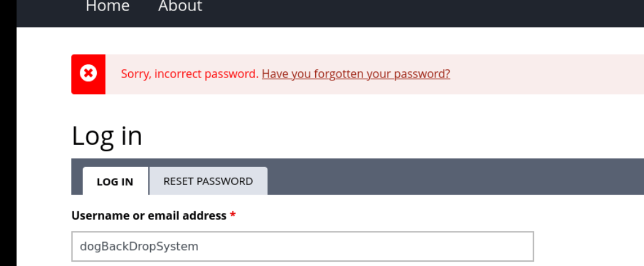Go to the About page
The width and height of the screenshot is (644, 266).
click(180, 7)
